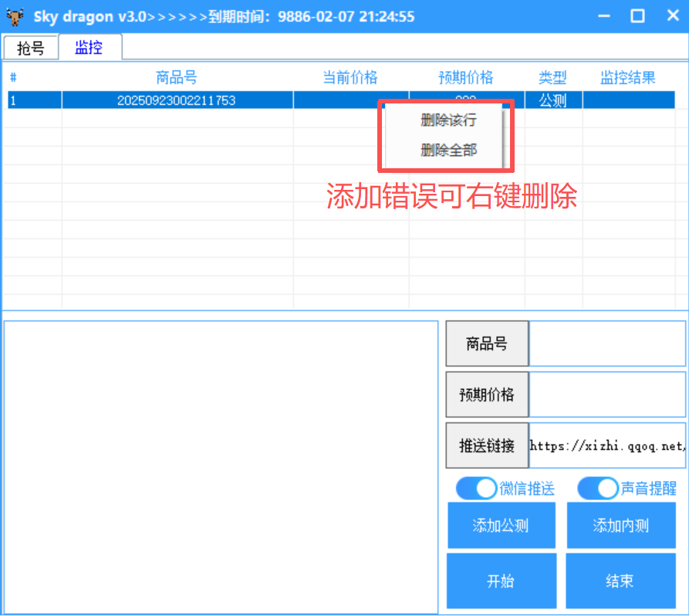The image size is (689, 616).
Task: Click the 当前价格 column header
Action: coord(350,76)
